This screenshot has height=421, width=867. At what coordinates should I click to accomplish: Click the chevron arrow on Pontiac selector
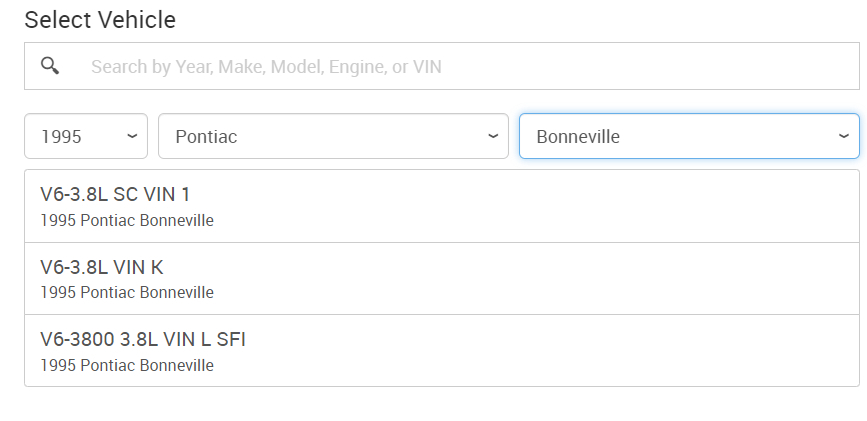[x=492, y=137]
